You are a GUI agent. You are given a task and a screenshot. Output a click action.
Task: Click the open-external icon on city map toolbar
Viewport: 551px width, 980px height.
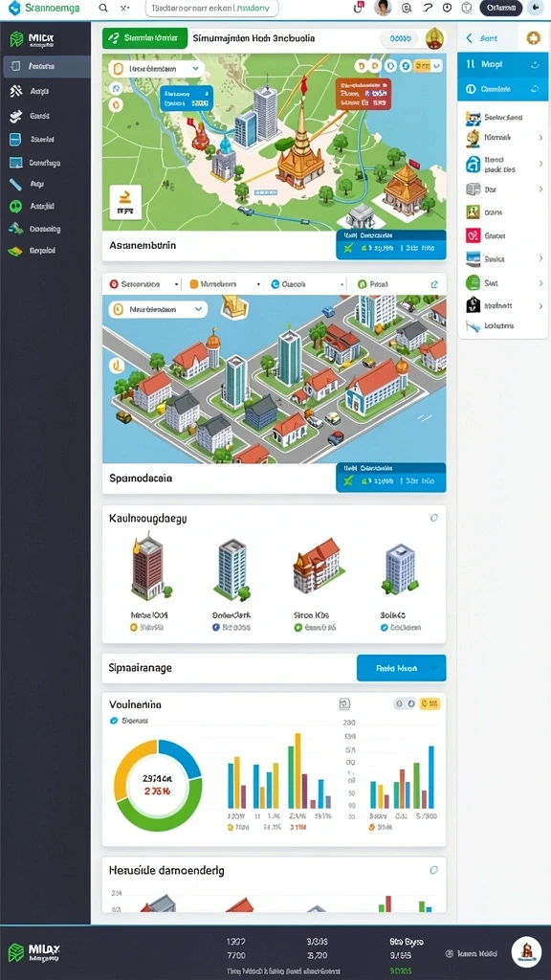pyautogui.click(x=434, y=284)
